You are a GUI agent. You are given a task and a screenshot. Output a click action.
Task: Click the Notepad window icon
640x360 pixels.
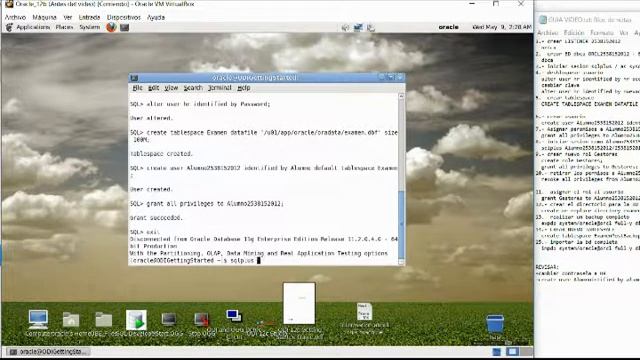pyautogui.click(x=543, y=20)
